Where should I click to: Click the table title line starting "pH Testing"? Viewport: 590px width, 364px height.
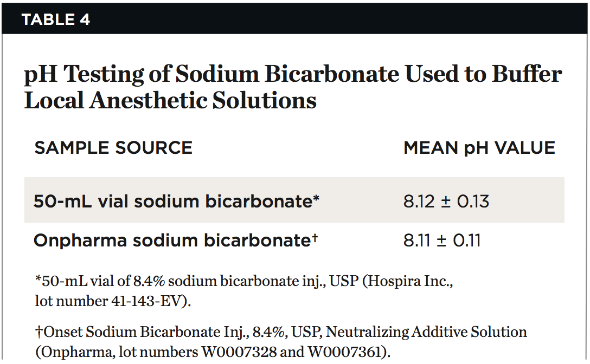[293, 75]
